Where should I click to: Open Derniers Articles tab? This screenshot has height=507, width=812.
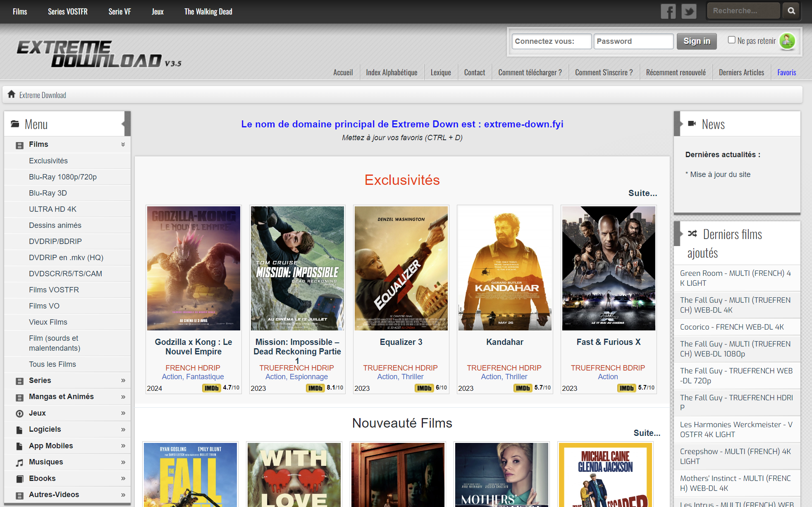(x=741, y=72)
